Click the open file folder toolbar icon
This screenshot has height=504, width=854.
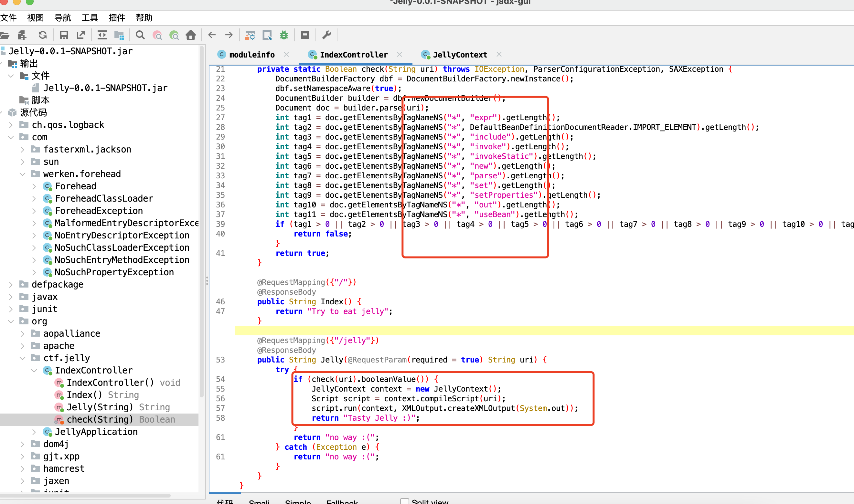point(4,35)
